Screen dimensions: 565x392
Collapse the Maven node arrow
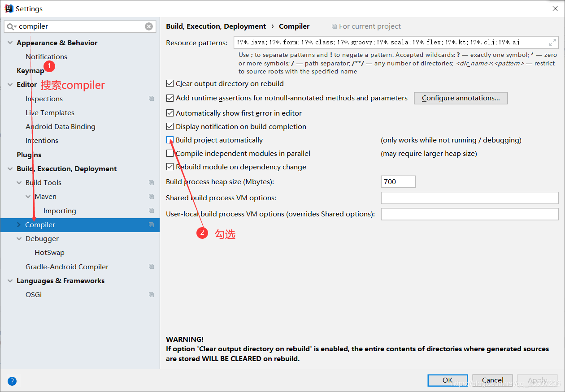pos(28,196)
